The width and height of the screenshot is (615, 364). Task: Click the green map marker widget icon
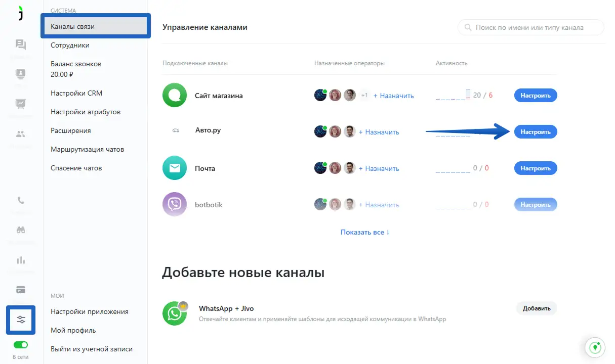[x=596, y=348]
